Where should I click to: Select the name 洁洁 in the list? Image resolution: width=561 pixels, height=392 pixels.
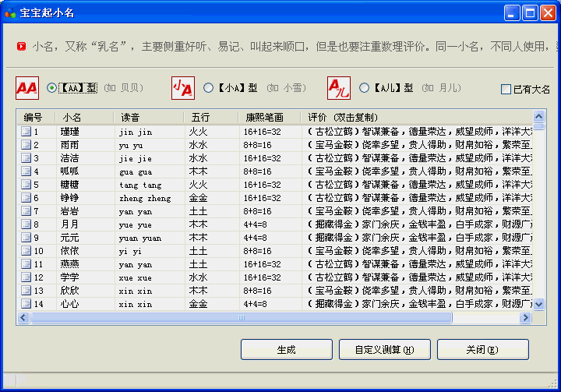click(70, 158)
